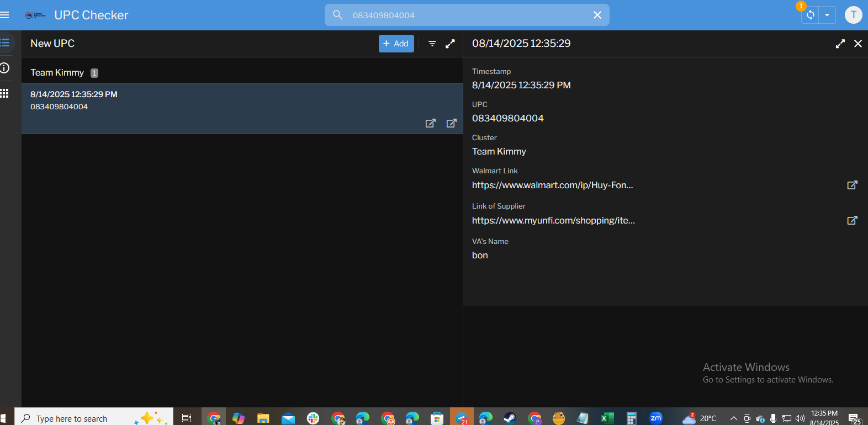This screenshot has width=868, height=425.
Task: Launch Walmart Link in external window icon
Action: coord(852,185)
